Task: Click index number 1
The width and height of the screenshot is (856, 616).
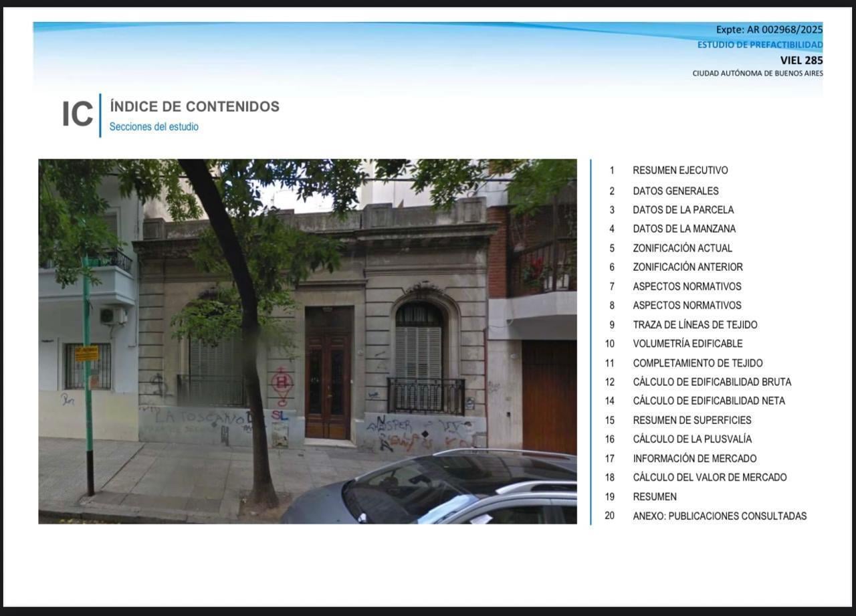Action: (x=611, y=171)
